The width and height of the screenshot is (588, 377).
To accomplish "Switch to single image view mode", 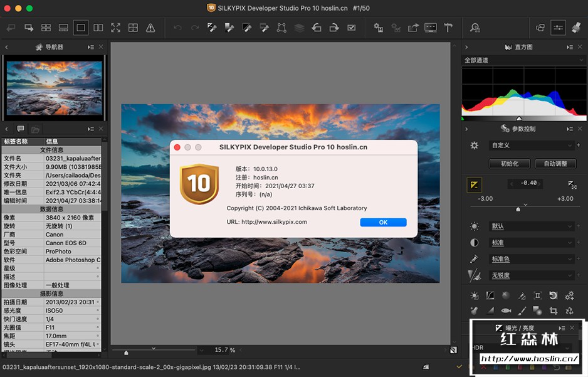I will [81, 28].
